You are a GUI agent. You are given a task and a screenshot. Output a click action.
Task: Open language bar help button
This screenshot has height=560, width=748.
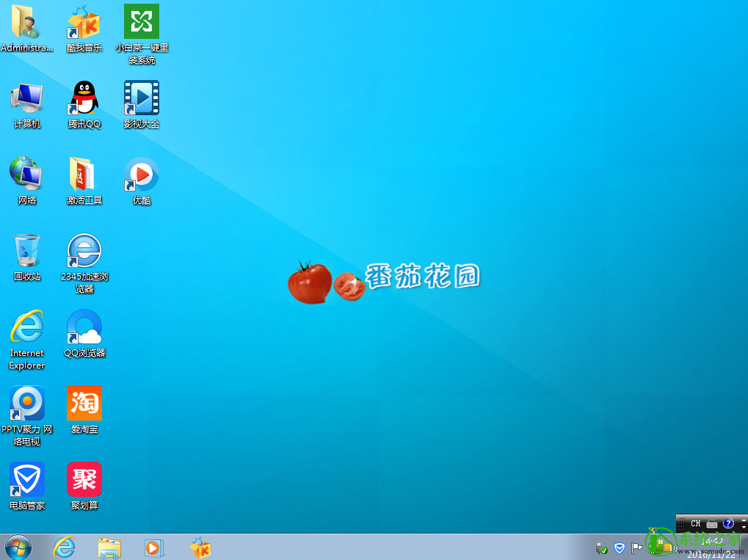pos(728,523)
